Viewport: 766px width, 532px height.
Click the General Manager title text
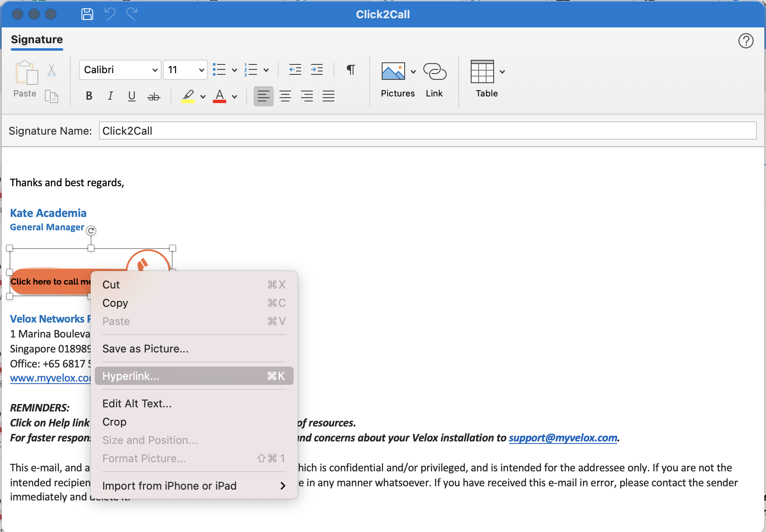pyautogui.click(x=47, y=227)
